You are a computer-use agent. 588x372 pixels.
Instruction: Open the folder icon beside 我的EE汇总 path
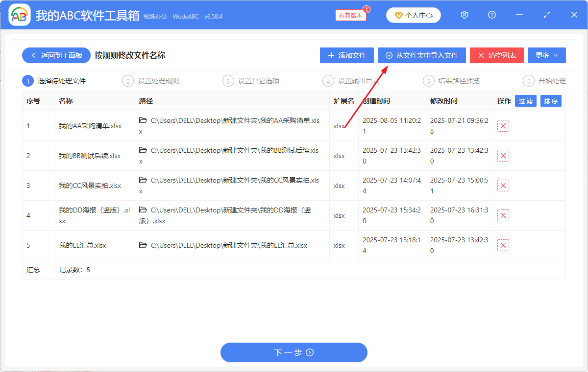(x=143, y=245)
